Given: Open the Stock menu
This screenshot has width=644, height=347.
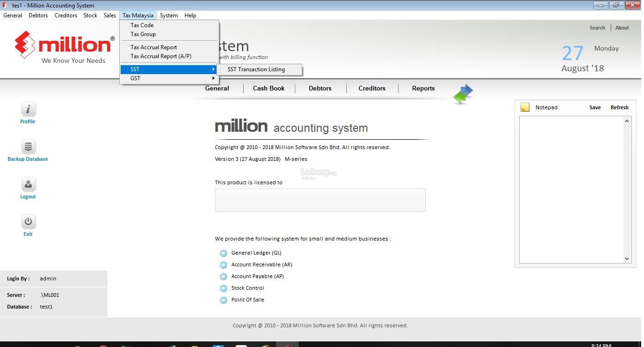Looking at the screenshot, I should point(90,15).
